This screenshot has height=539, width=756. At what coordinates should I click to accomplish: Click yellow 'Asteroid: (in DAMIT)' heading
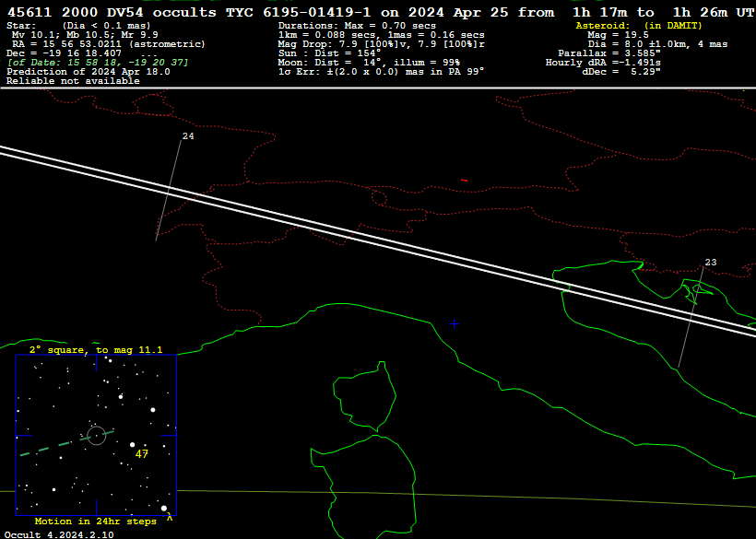pos(639,26)
